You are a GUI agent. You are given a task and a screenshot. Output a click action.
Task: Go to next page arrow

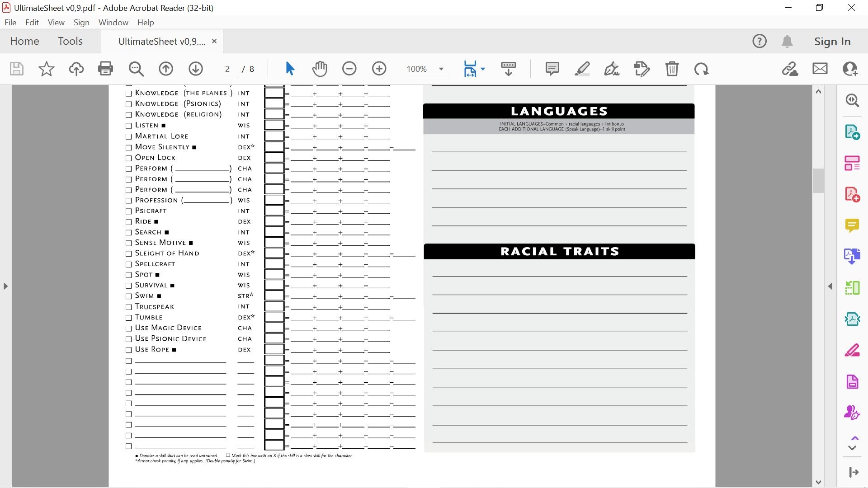(x=195, y=69)
